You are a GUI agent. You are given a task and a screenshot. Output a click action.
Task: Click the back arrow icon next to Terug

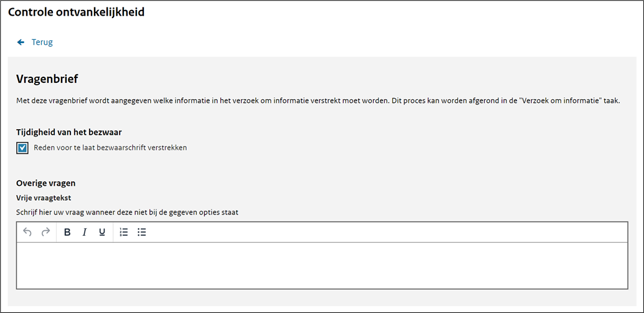coord(21,42)
